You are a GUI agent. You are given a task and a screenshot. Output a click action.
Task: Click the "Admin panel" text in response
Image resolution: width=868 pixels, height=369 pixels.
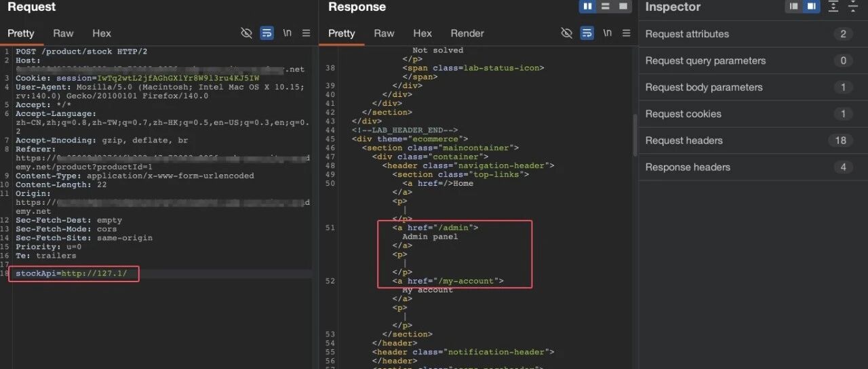point(430,237)
